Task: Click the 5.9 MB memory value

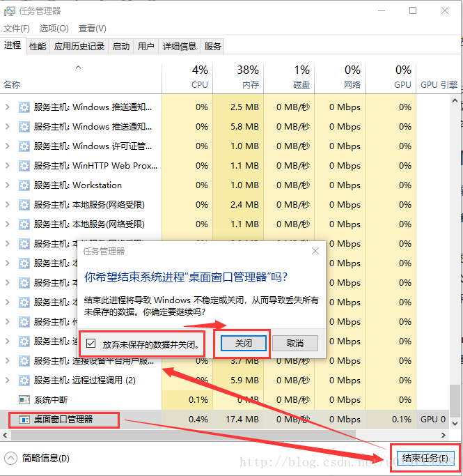Action: tap(244, 381)
